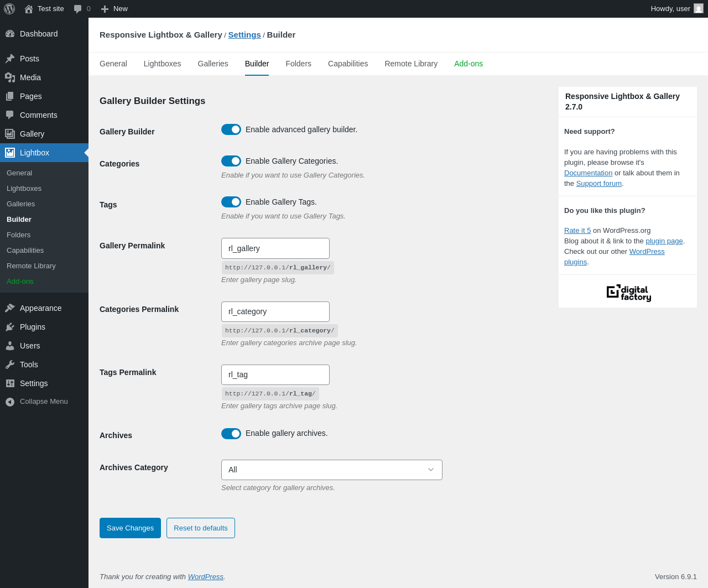The width and height of the screenshot is (708, 588).
Task: Click the WordPress logo icon
Action: pos(9,9)
